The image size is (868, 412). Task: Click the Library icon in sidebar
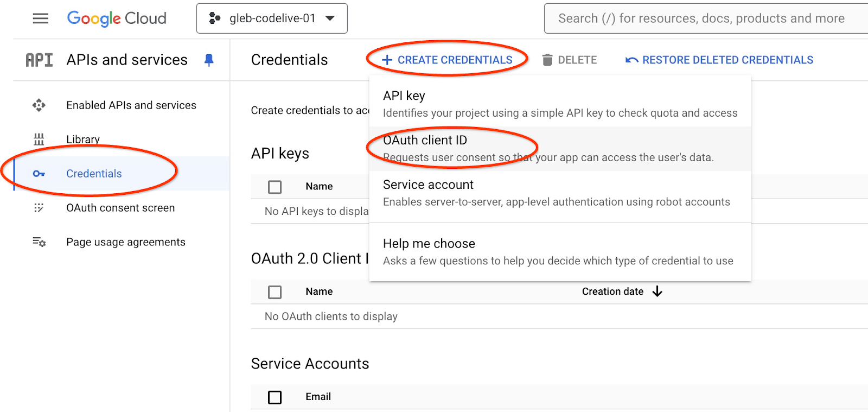point(39,140)
